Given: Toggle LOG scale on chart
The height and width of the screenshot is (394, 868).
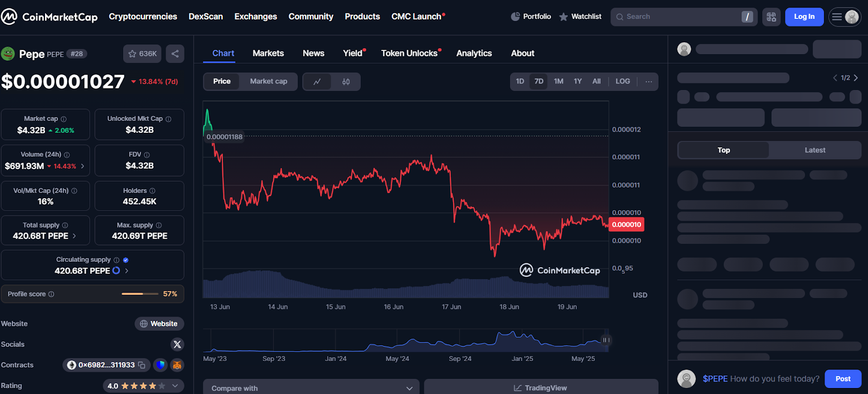Looking at the screenshot, I should 622,81.
